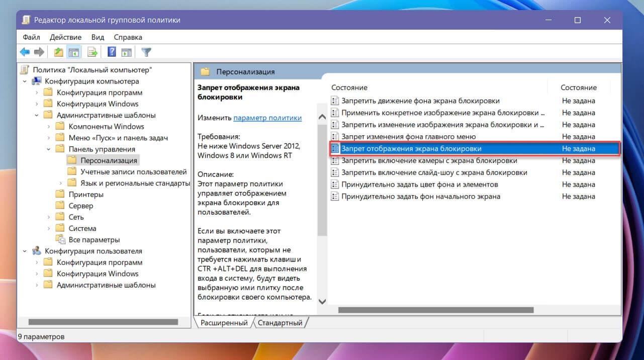644x360 pixels.
Task: Click the Компоненты Windows folder icon
Action: [60, 127]
